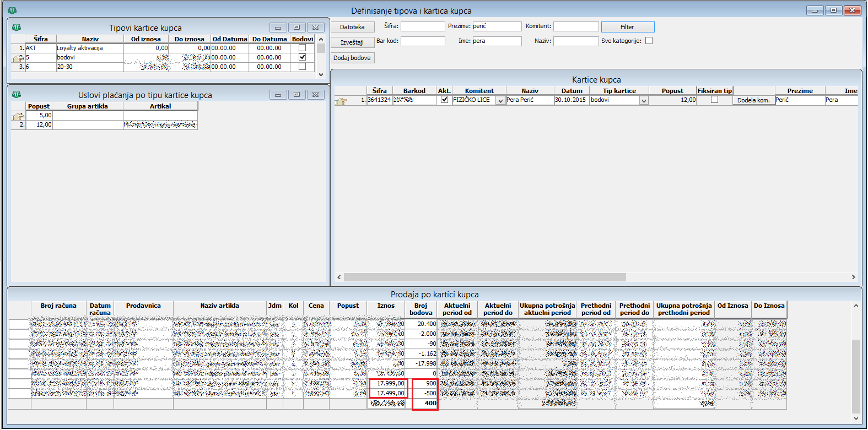Click row pointer icon beside bodovi type
Viewport: 868px width, 430px height.
point(18,58)
